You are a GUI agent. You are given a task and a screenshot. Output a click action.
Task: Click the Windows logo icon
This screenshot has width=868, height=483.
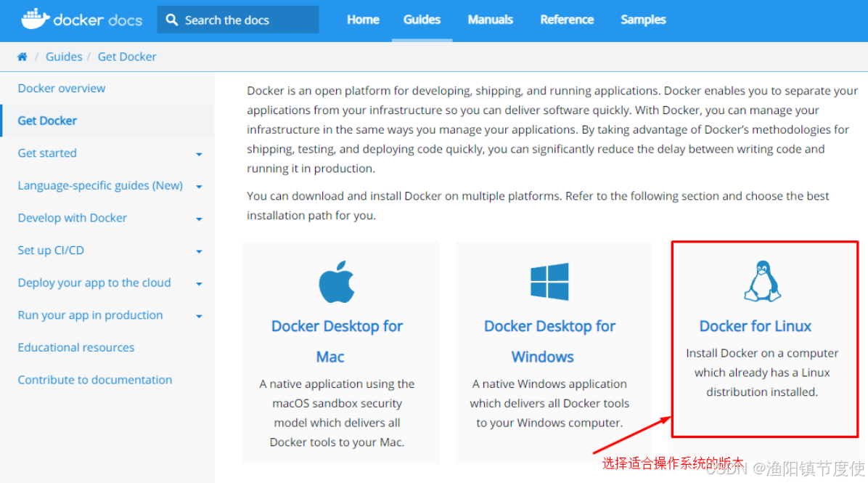click(x=549, y=281)
